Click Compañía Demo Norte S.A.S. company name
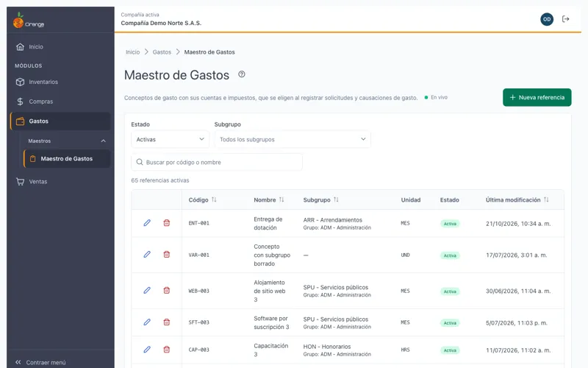Image resolution: width=588 pixels, height=368 pixels. coord(161,24)
